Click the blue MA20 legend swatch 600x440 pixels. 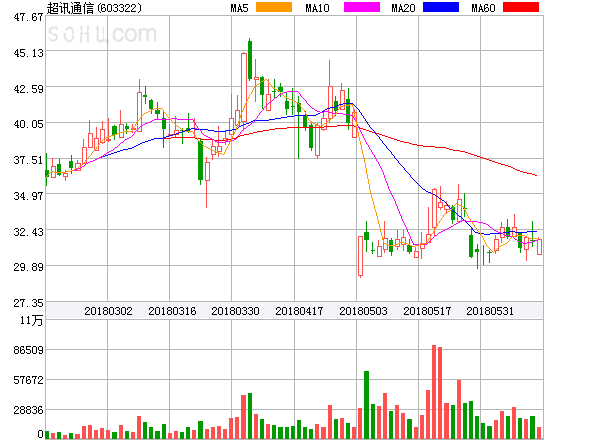pos(441,7)
